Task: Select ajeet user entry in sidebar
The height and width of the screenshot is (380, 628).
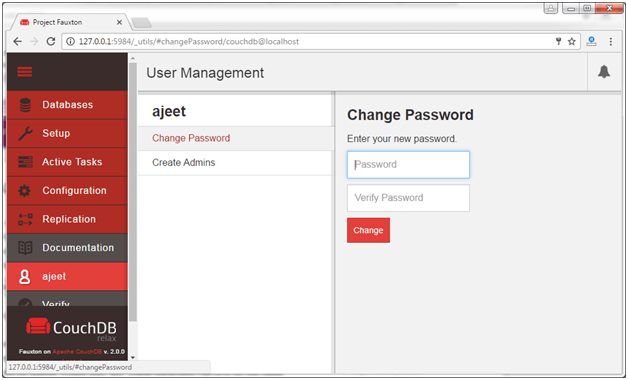Action: pos(67,277)
